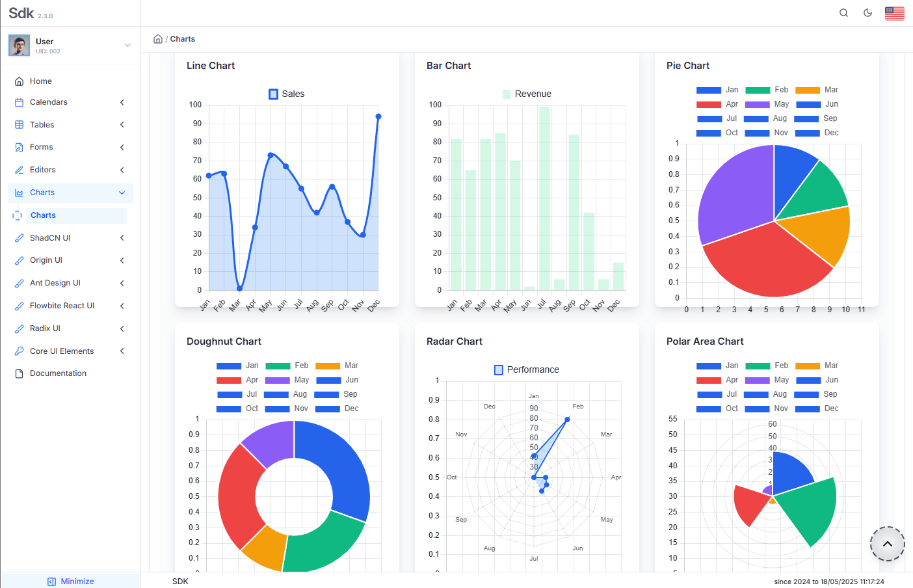The height and width of the screenshot is (588, 913).
Task: Click the US flag language icon
Action: pos(895,12)
